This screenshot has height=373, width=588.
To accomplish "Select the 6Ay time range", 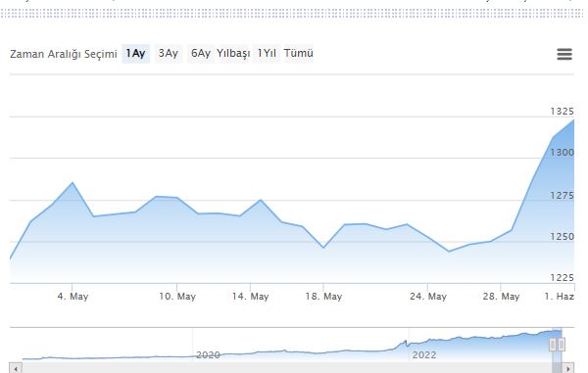I will [201, 54].
